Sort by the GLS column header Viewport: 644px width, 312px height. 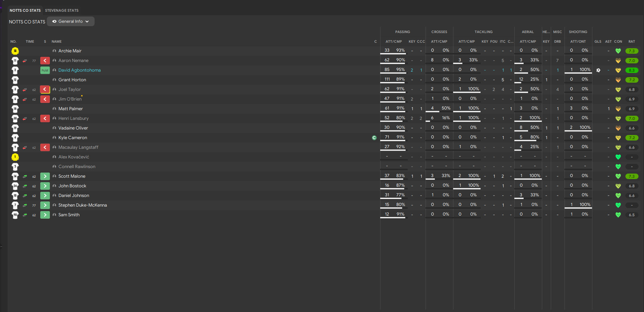point(598,41)
